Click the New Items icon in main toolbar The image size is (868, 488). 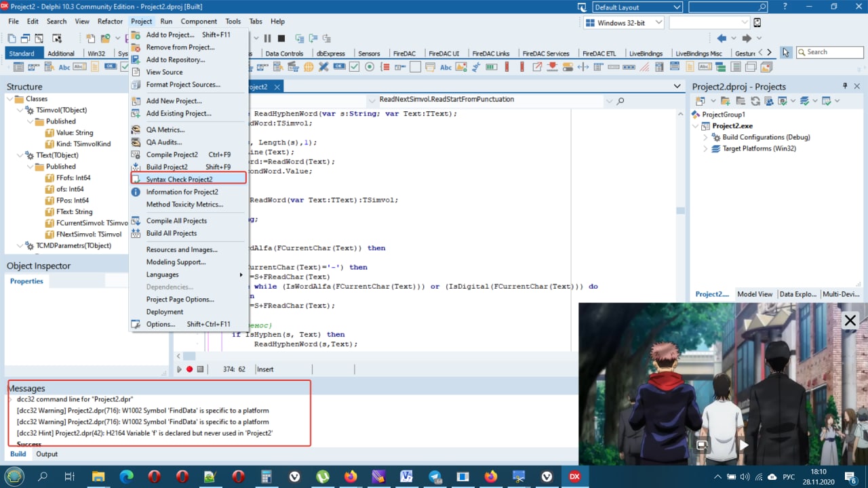coord(90,39)
